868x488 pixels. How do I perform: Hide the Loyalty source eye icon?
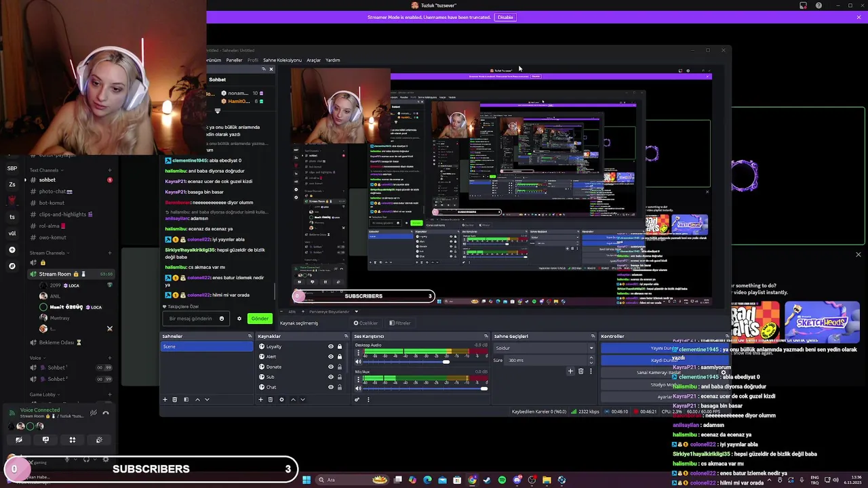[x=331, y=346]
